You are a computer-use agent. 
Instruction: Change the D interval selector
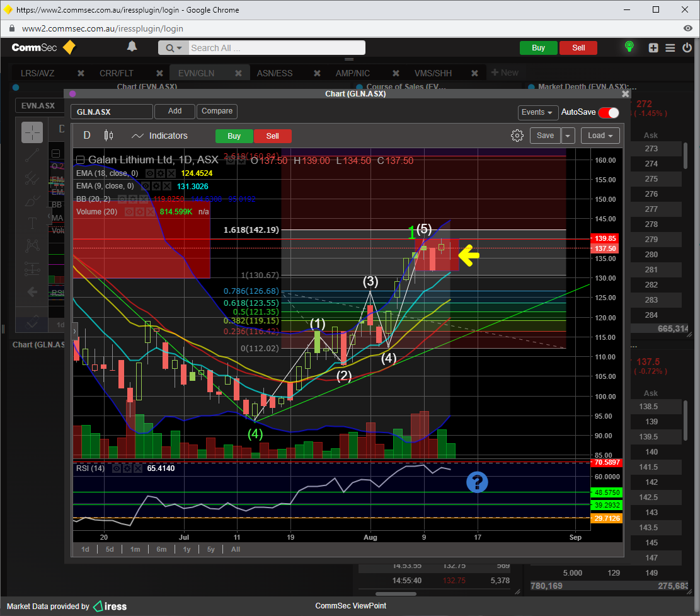point(86,136)
